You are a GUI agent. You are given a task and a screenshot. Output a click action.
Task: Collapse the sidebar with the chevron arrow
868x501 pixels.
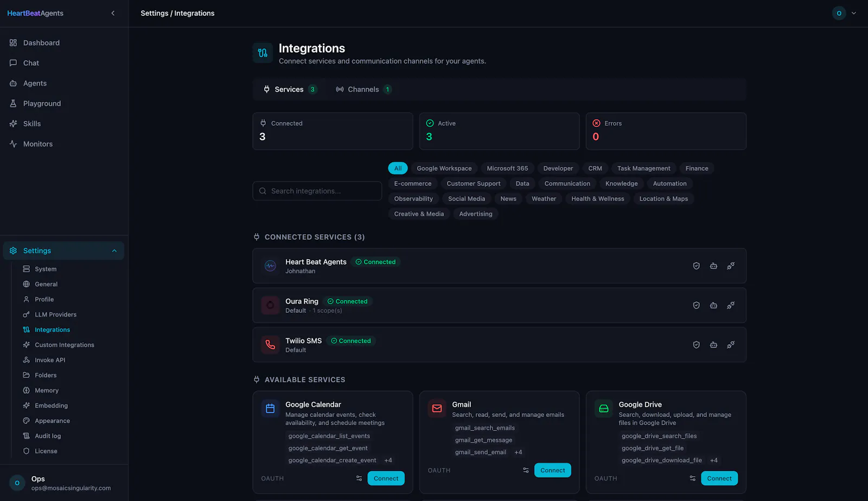tap(113, 13)
